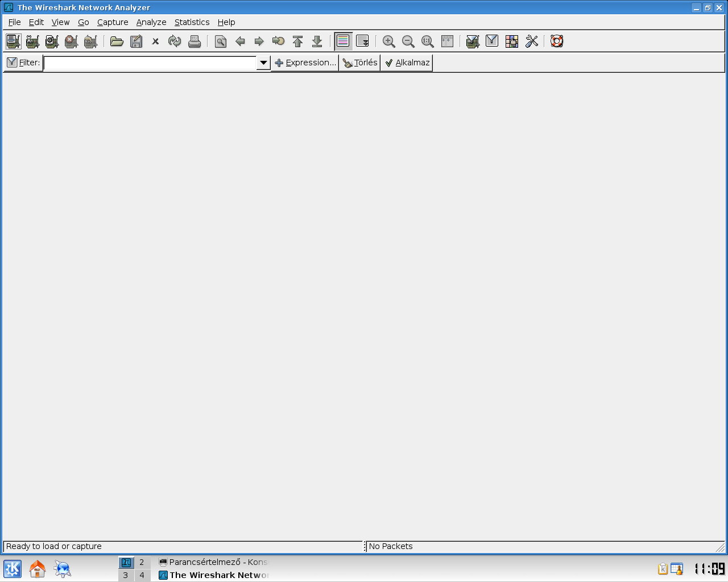Open help lifebuoy icon
This screenshot has width=728, height=582.
(x=557, y=41)
